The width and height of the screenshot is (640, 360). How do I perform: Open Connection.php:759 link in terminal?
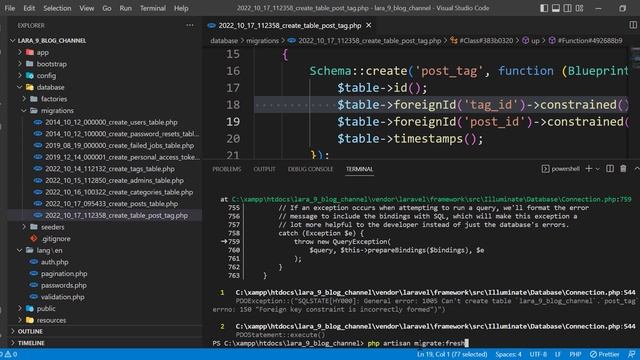(x=431, y=199)
